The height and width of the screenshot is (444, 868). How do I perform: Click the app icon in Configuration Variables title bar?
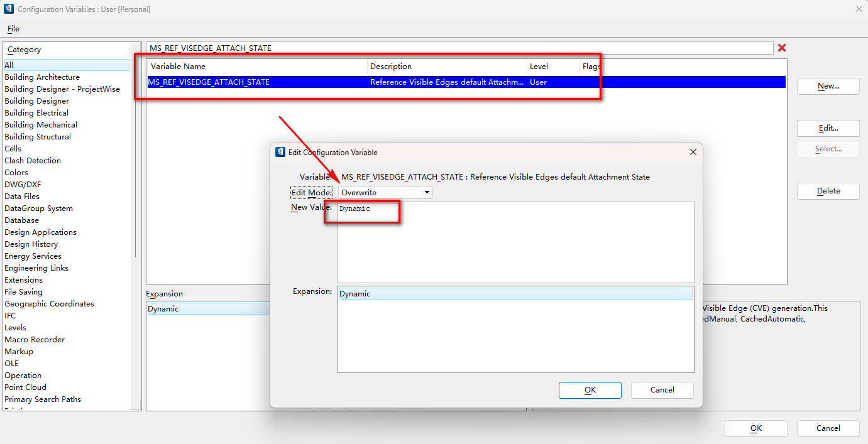click(9, 9)
